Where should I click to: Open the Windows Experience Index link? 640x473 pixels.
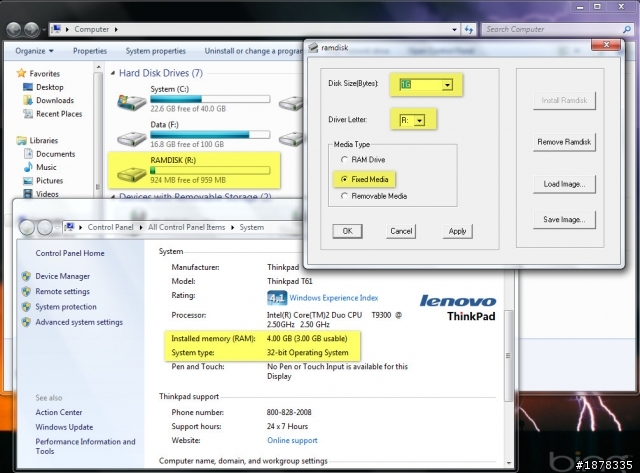333,298
